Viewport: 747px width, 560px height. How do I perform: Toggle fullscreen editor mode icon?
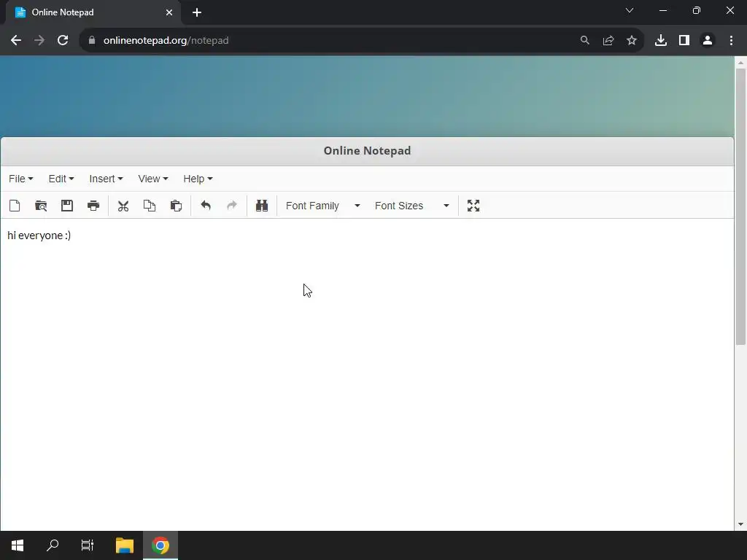473,206
